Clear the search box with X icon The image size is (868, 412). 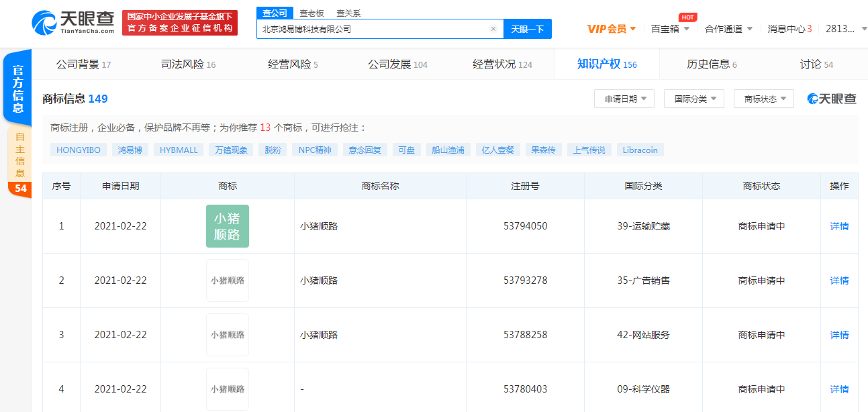(493, 29)
